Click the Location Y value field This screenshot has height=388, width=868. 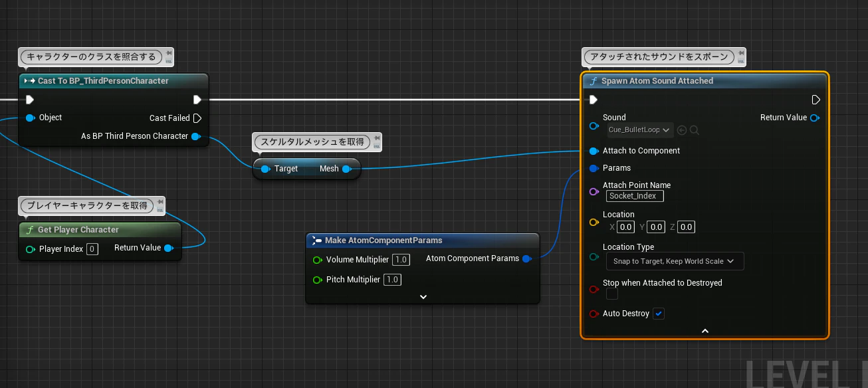coord(656,227)
